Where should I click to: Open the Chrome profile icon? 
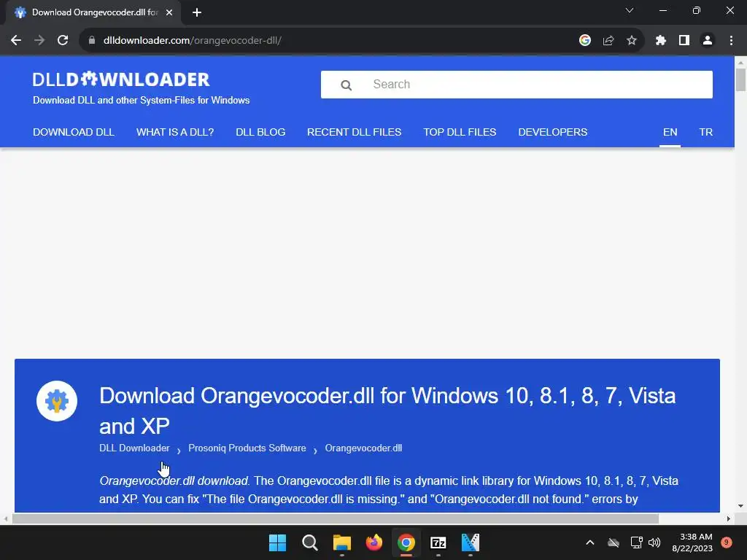pyautogui.click(x=708, y=41)
